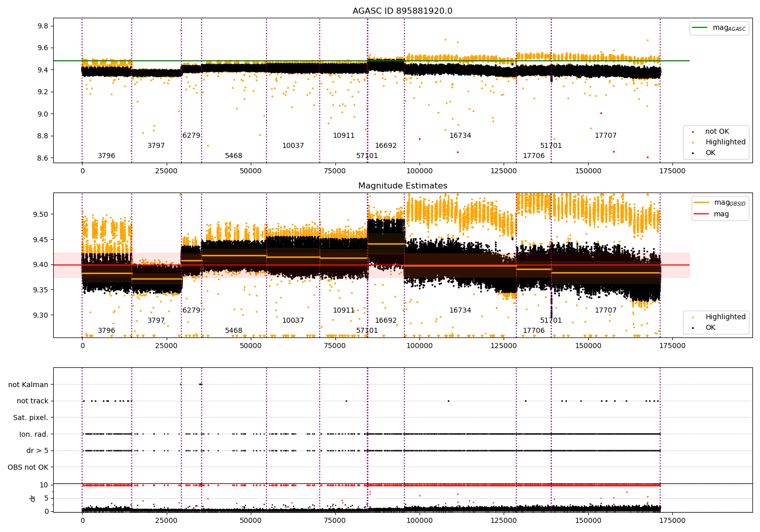The image size is (760, 532).
Task: Select the 'Ion. rad.' row label
Action: [x=33, y=434]
